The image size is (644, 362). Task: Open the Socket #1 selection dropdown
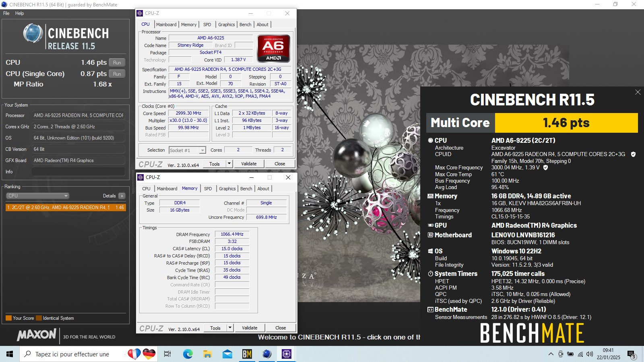coord(187,150)
